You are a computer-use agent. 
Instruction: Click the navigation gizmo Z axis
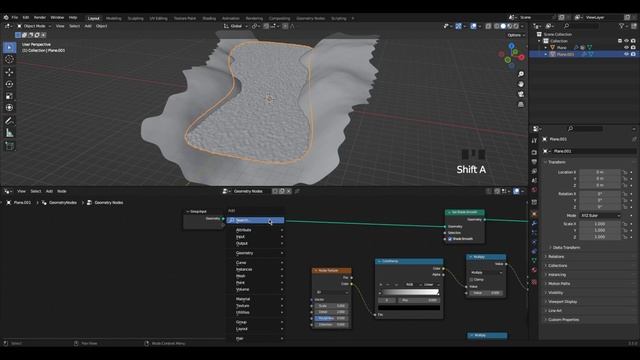[511, 46]
